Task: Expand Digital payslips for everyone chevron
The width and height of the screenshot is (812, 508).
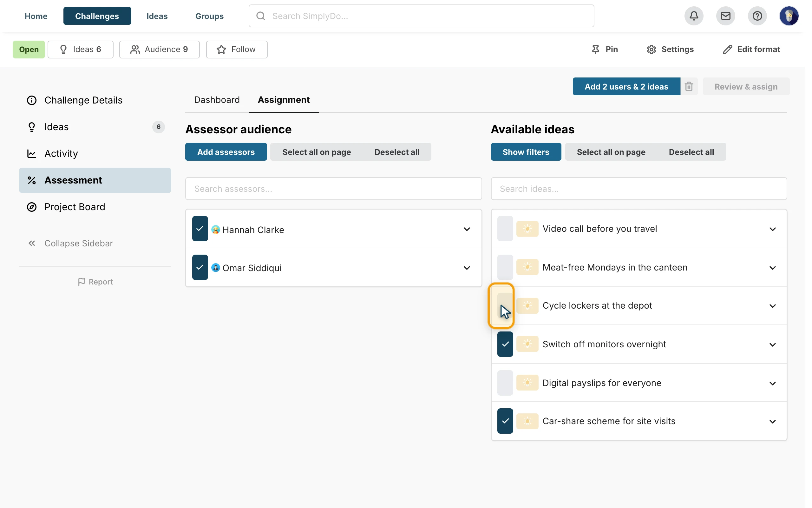Action: (x=772, y=383)
